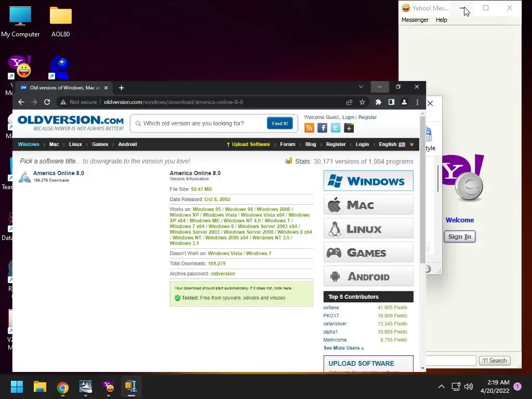Bookmark this page with the star

pyautogui.click(x=362, y=102)
